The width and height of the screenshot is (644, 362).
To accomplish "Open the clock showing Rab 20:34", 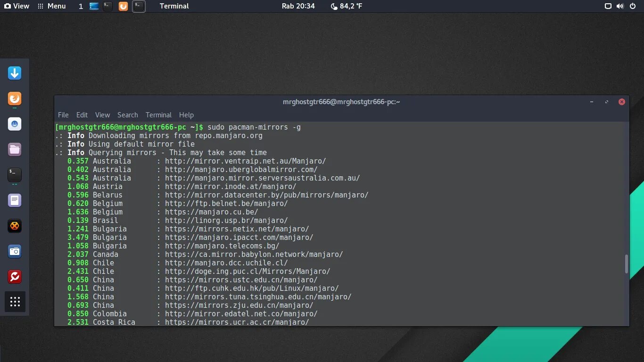I will click(x=298, y=6).
